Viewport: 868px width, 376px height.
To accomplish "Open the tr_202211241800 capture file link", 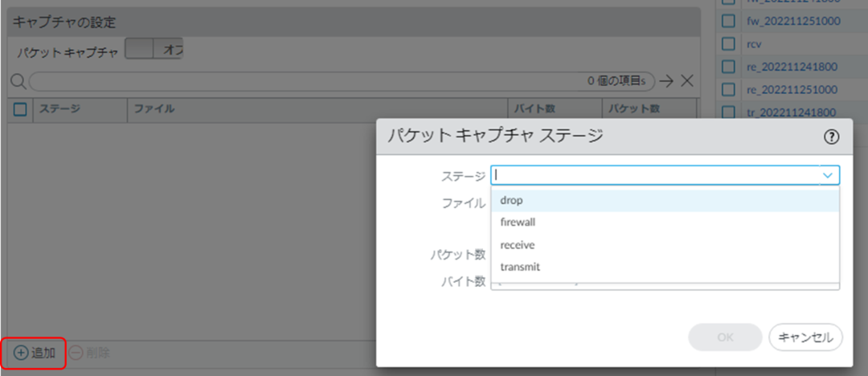I will click(x=791, y=113).
